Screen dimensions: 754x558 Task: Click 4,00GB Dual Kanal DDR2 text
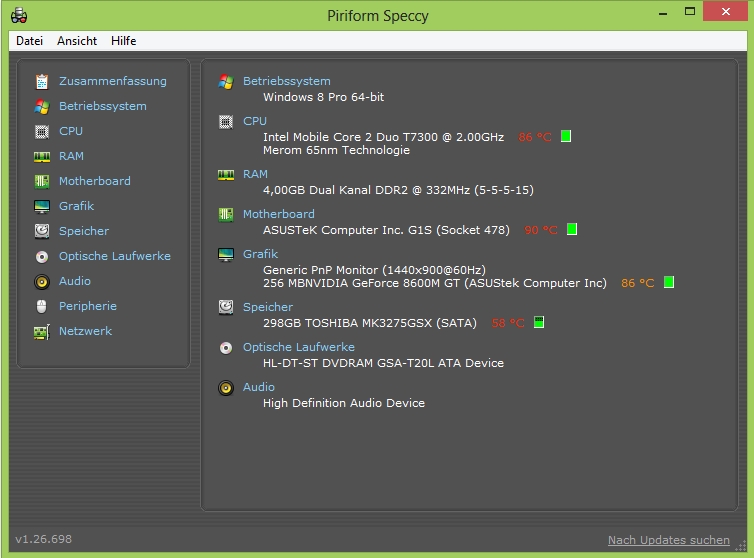(x=398, y=190)
